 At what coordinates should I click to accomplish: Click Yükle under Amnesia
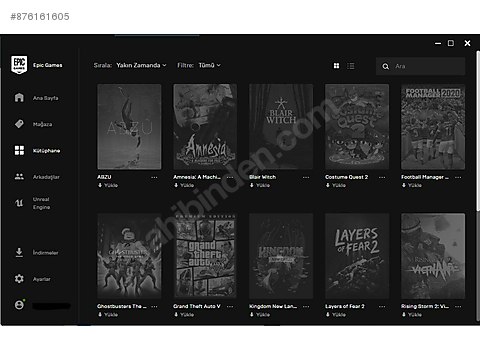[184, 185]
